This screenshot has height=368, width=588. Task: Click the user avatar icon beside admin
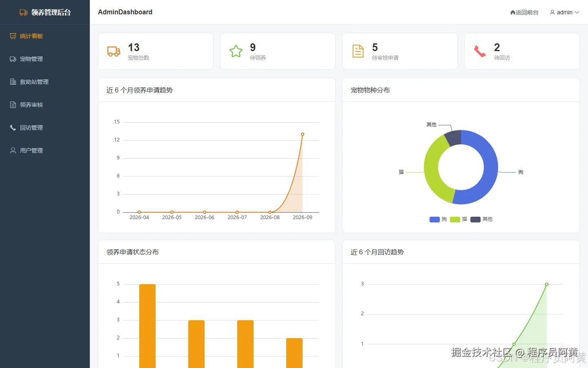[552, 13]
